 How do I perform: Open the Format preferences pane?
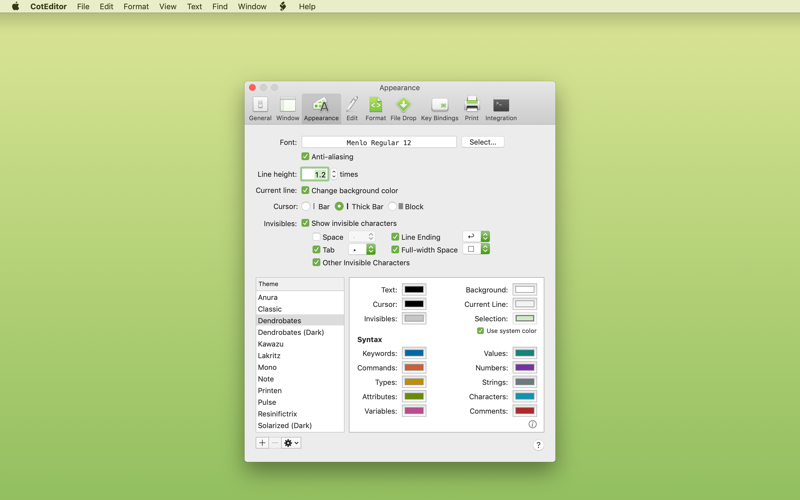pos(376,109)
